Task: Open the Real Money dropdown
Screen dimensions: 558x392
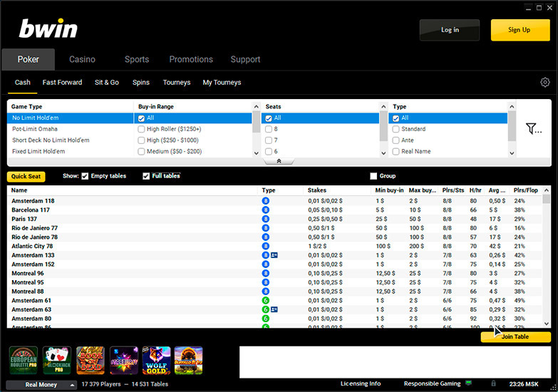Action: (41, 385)
